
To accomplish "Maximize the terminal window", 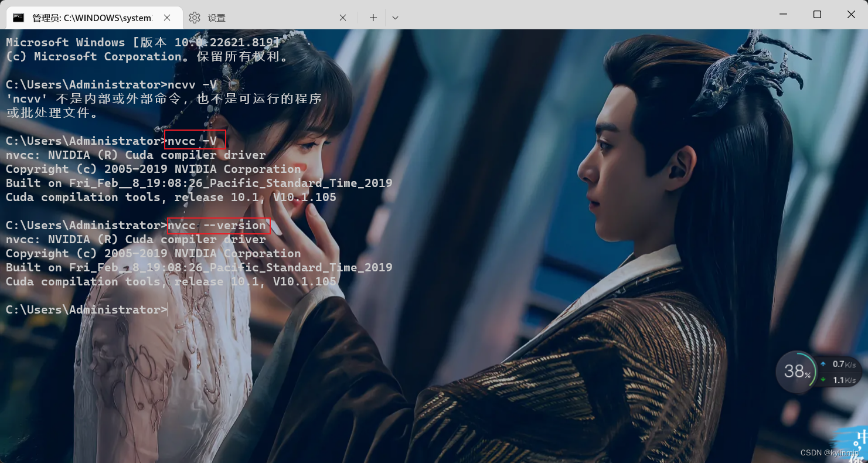I will point(817,14).
